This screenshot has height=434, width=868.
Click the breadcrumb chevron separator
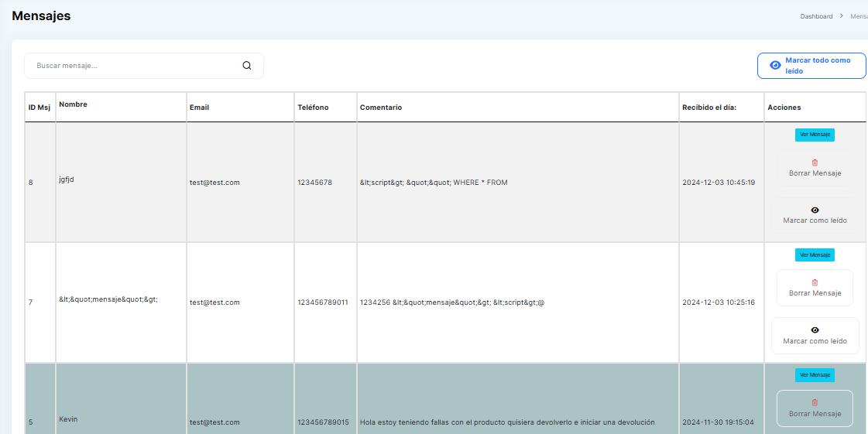click(841, 16)
